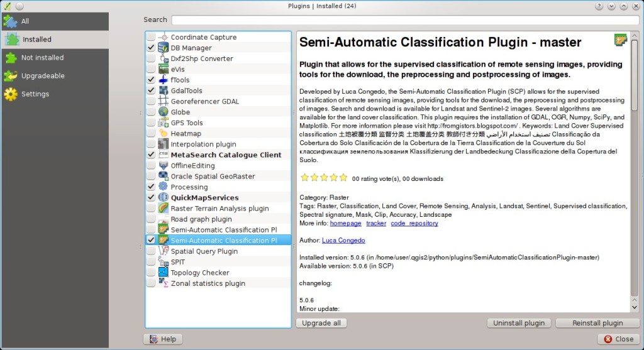Click the Spatial Query Plugin icon
644x350 pixels.
[164, 251]
